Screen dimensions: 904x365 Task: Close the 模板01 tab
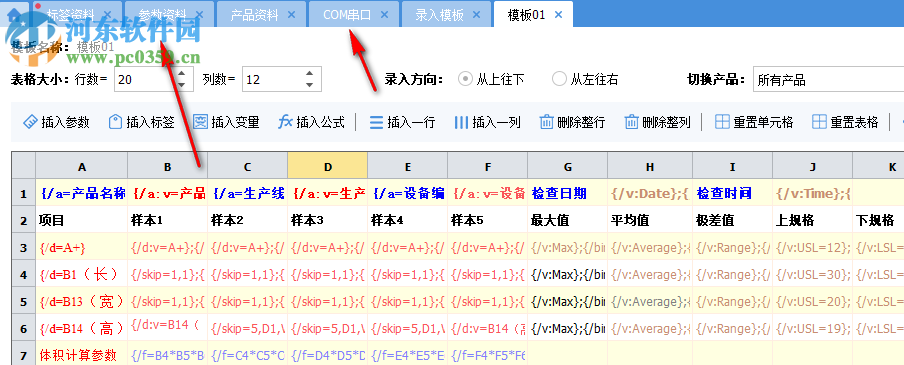pos(558,15)
